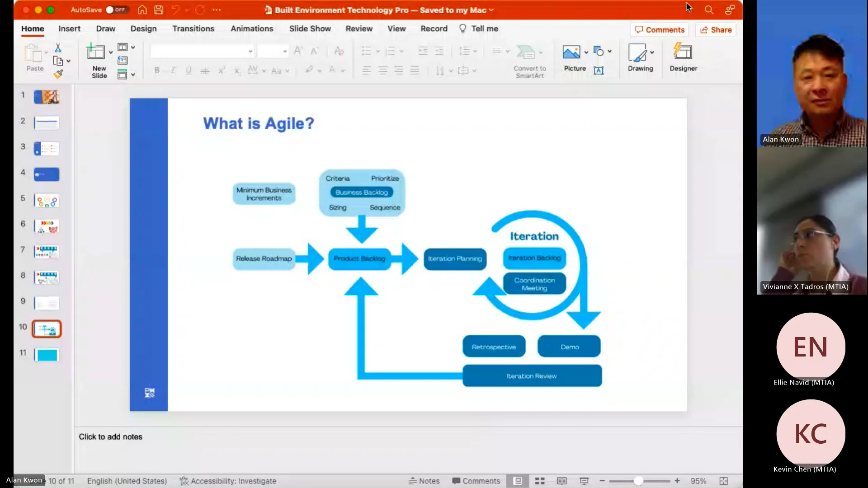Switch to Slide Sorter view icon
Image resolution: width=868 pixels, height=488 pixels.
tap(539, 481)
